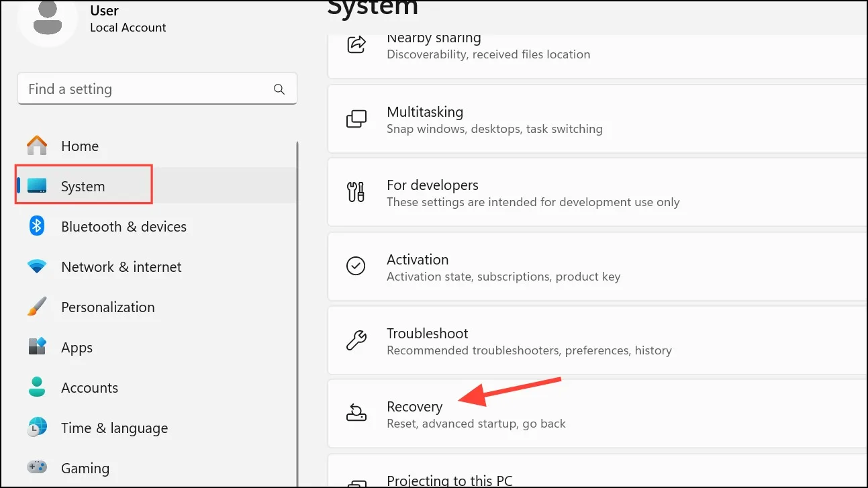
Task: Click the Home house icon
Action: [37, 146]
